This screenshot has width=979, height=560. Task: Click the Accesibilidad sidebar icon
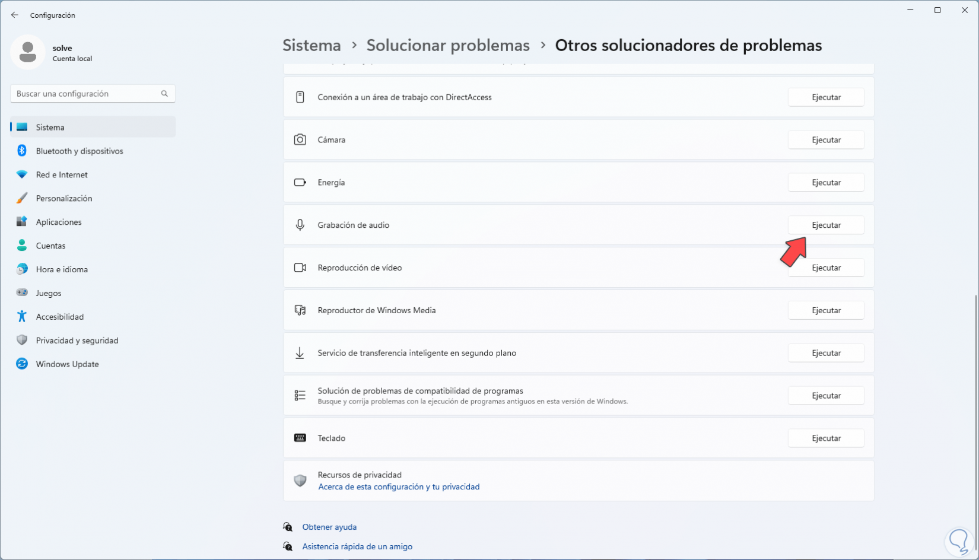[22, 317]
